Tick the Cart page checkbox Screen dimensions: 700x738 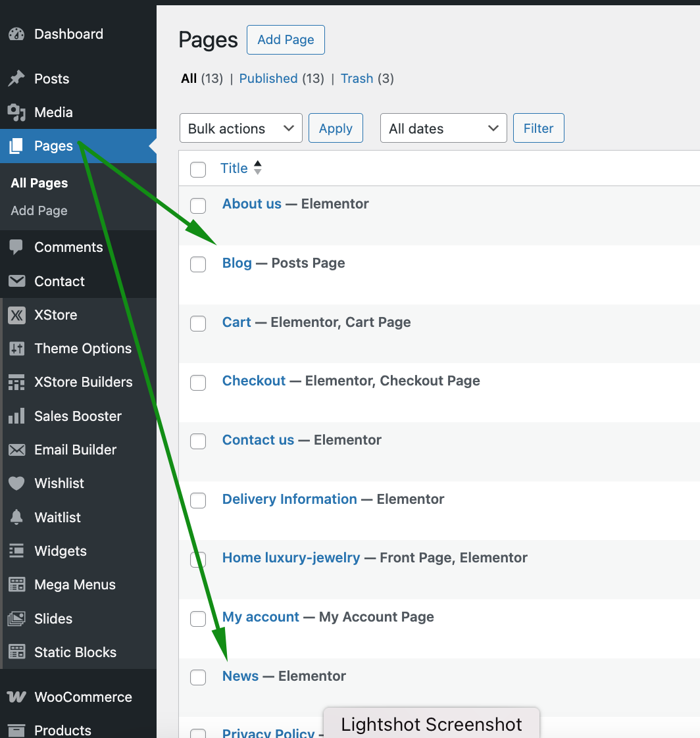[198, 324]
